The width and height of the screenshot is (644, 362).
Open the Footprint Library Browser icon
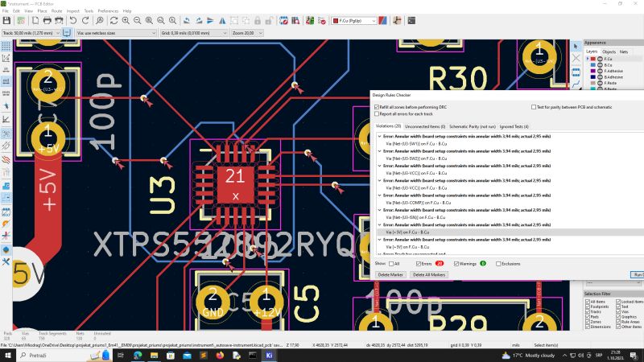[295, 21]
